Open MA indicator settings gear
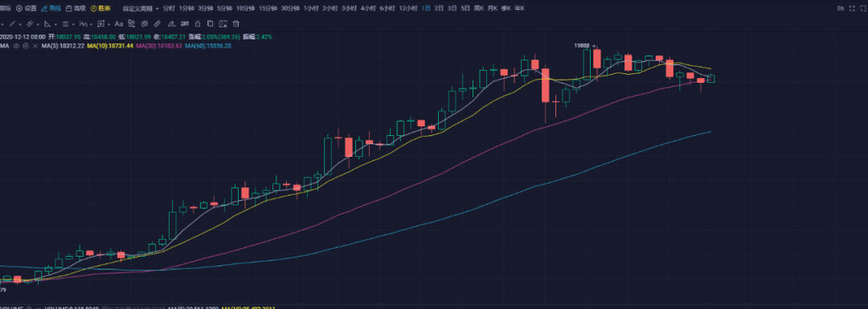868x309 pixels. (26, 45)
